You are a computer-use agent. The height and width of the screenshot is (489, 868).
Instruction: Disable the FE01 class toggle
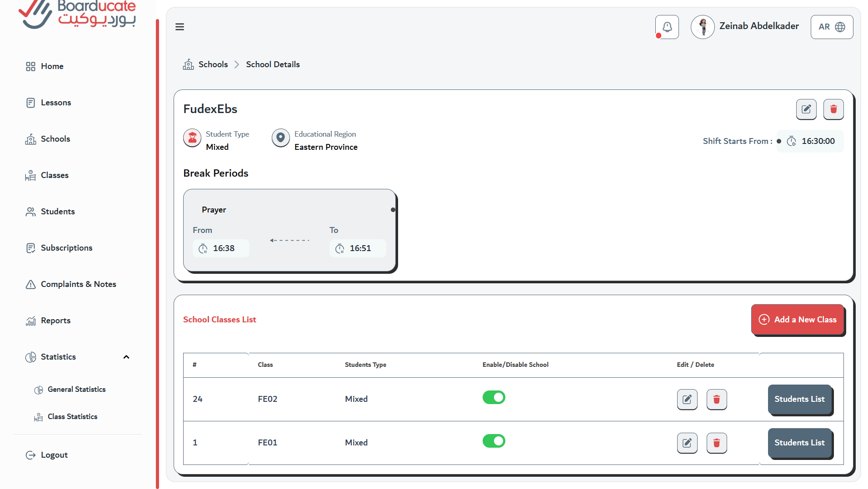(494, 441)
